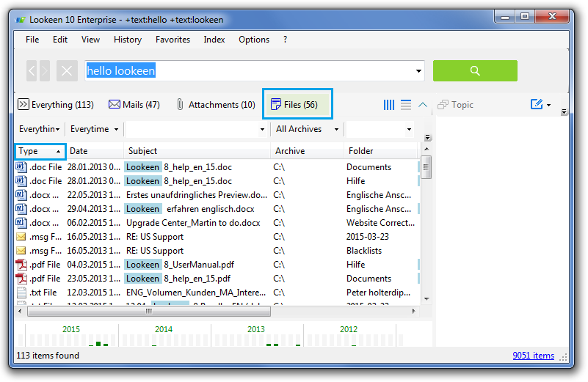Click the green search button
Viewport: 588px width, 382px height.
pyautogui.click(x=475, y=71)
